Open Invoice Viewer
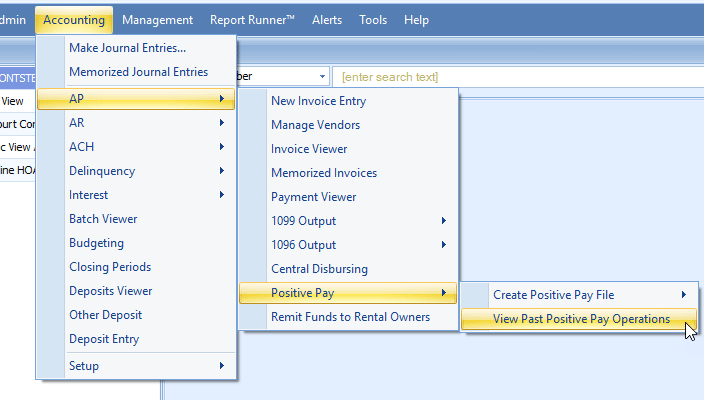 pyautogui.click(x=348, y=149)
